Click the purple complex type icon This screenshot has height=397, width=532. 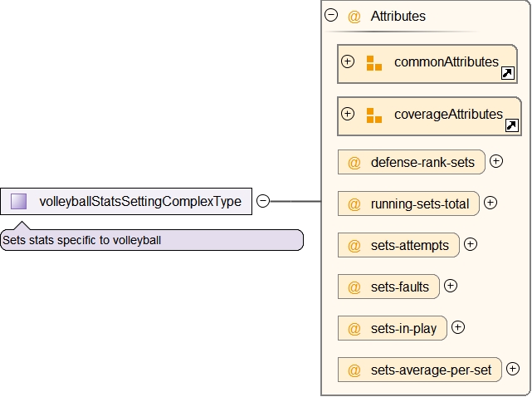coord(19,201)
